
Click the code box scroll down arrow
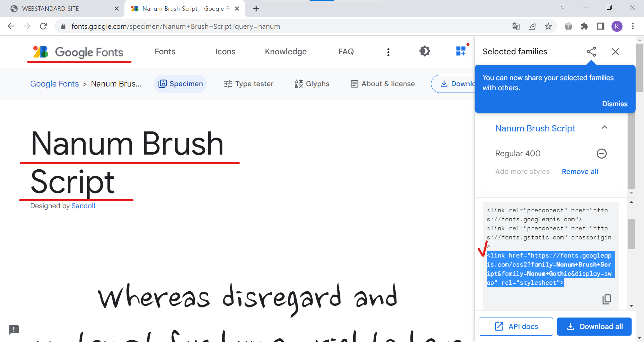click(631, 306)
